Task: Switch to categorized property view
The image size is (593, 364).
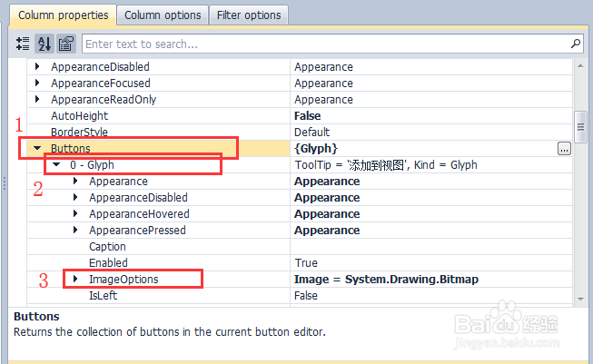Action: [x=24, y=44]
